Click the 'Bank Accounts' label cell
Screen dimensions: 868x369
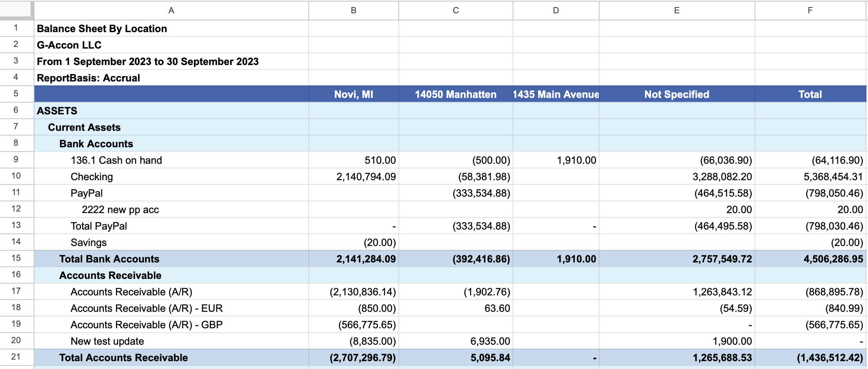point(171,144)
